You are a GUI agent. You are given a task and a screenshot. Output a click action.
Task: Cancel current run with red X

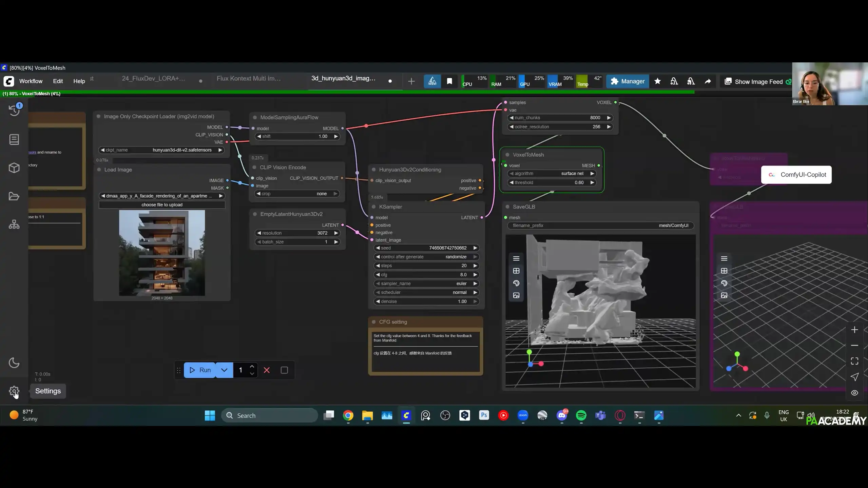click(267, 370)
